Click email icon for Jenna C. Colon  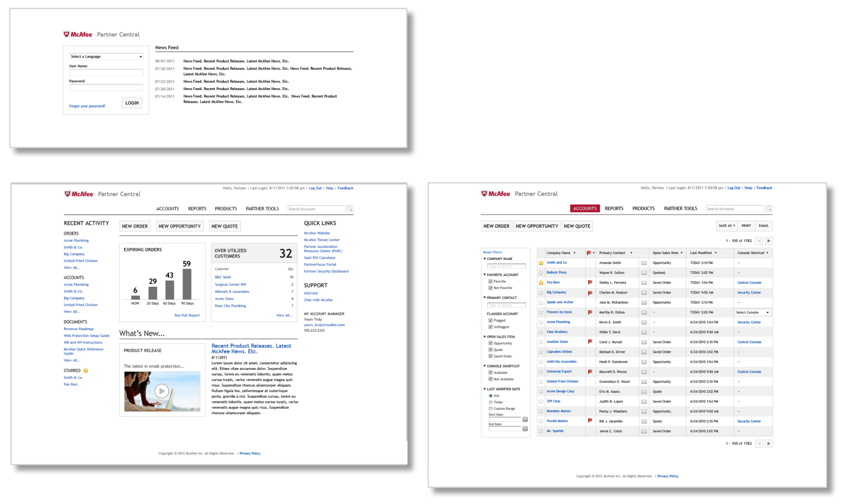point(644,431)
